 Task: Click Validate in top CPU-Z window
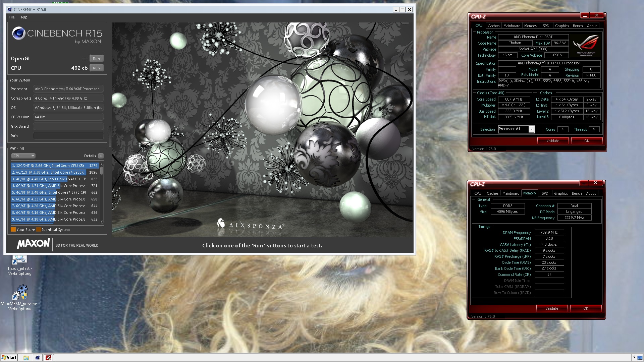(x=553, y=141)
